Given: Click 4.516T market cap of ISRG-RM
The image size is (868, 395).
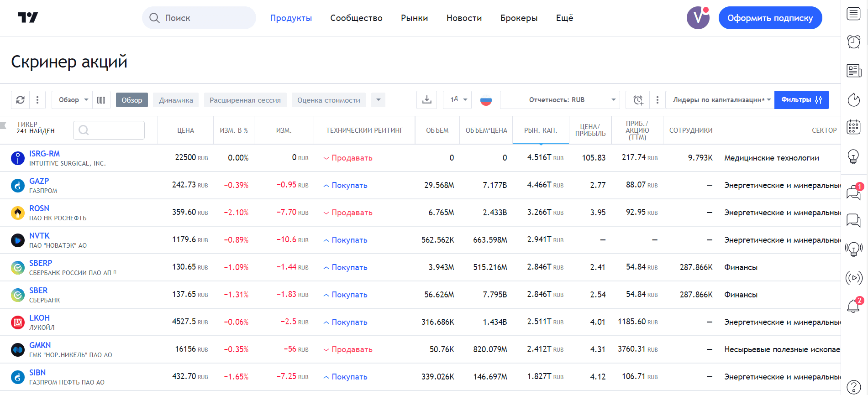Looking at the screenshot, I should click(x=545, y=157).
